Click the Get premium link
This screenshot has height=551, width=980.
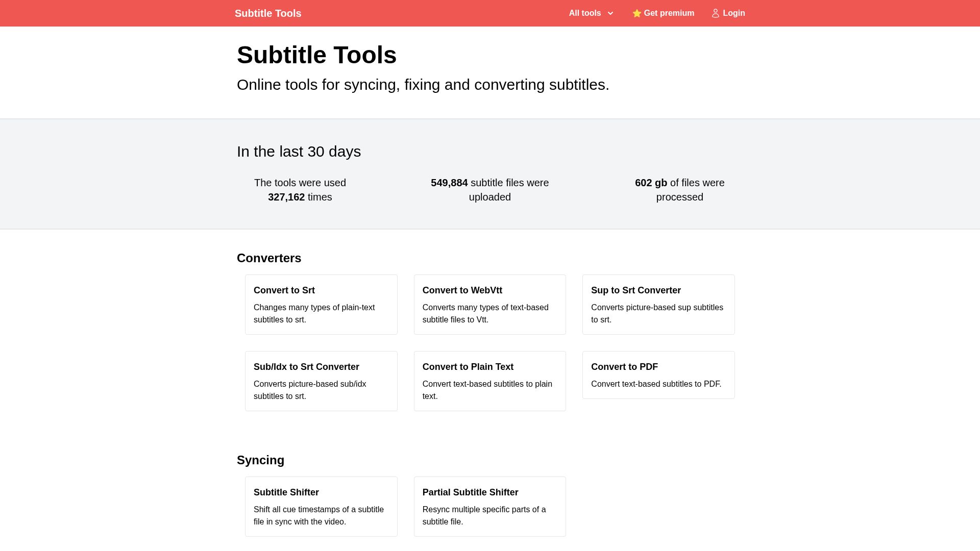point(669,13)
